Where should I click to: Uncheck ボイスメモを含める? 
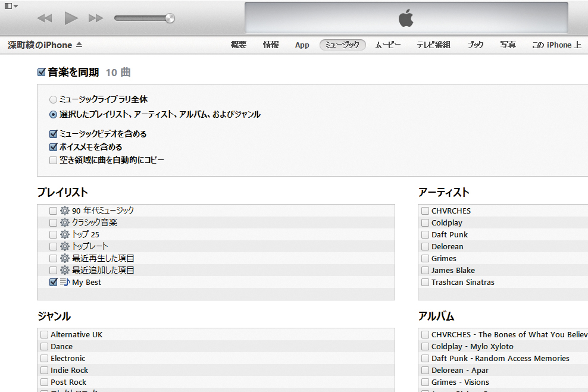pos(53,147)
